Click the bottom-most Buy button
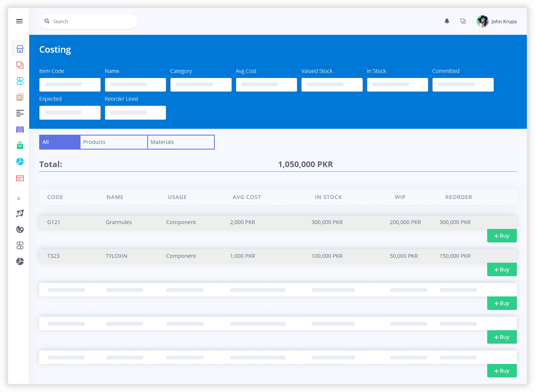 click(x=502, y=371)
